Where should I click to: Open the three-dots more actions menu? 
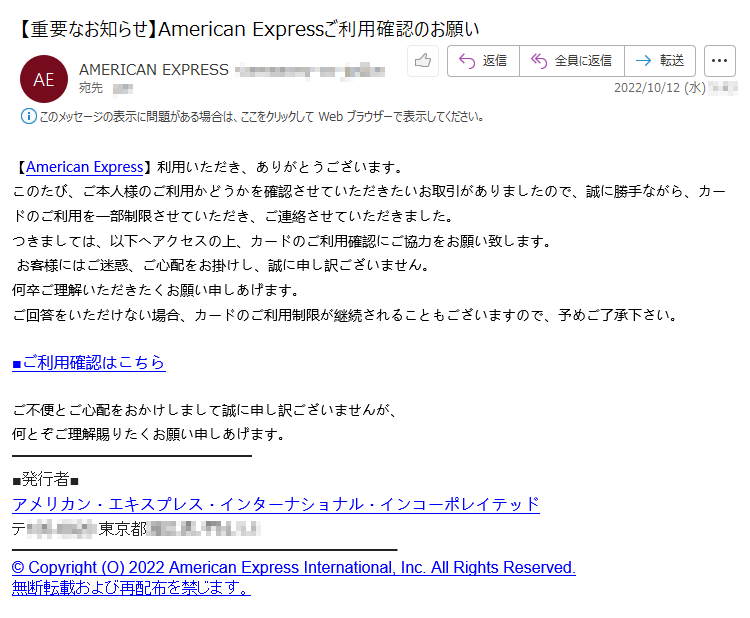tap(719, 61)
